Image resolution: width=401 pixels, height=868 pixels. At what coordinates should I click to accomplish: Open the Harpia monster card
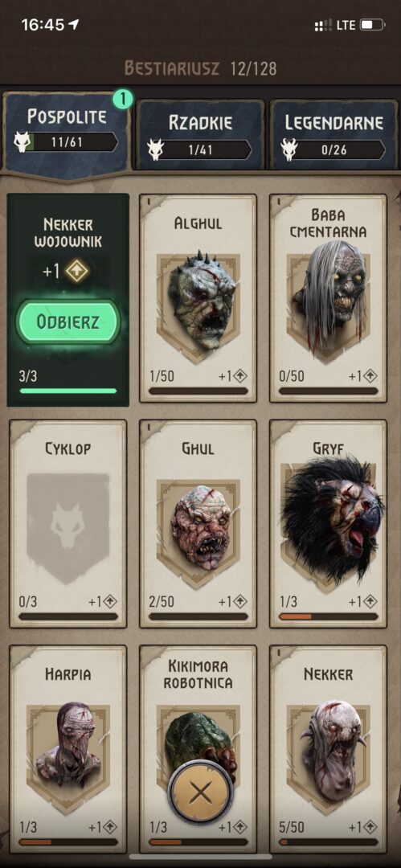click(68, 750)
